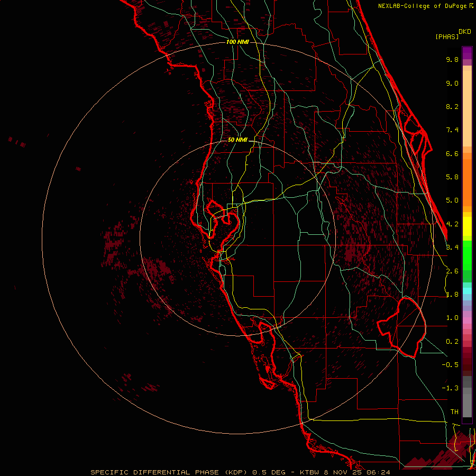Viewport: 476px width, 476px height.
Task: Click the -1.3 scale value label
Action: click(450, 388)
